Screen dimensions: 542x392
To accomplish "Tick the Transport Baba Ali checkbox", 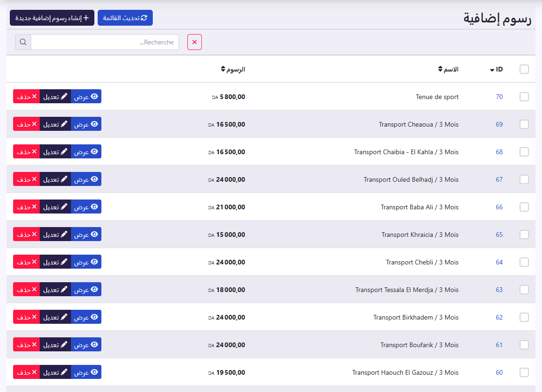I will (x=524, y=207).
